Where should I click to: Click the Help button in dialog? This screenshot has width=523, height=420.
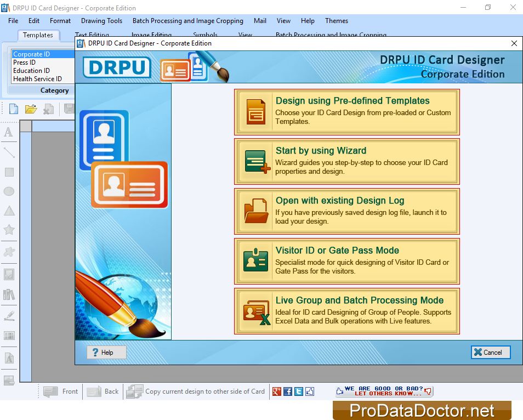pyautogui.click(x=106, y=352)
